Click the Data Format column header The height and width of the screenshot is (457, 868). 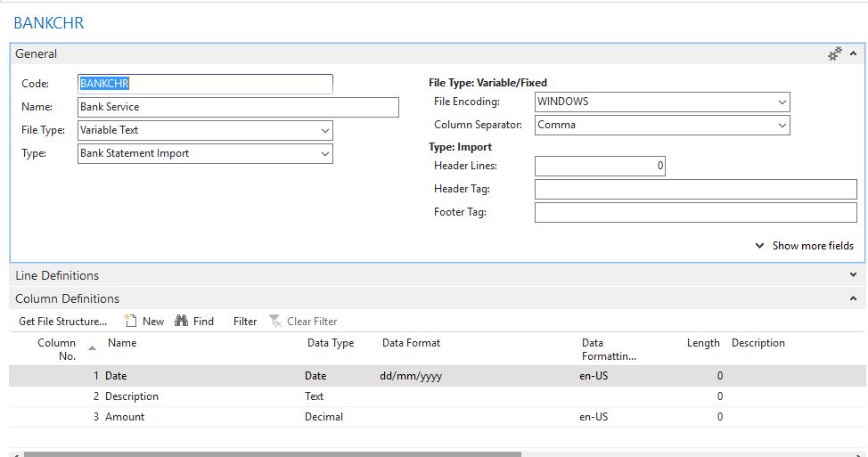pyautogui.click(x=412, y=343)
